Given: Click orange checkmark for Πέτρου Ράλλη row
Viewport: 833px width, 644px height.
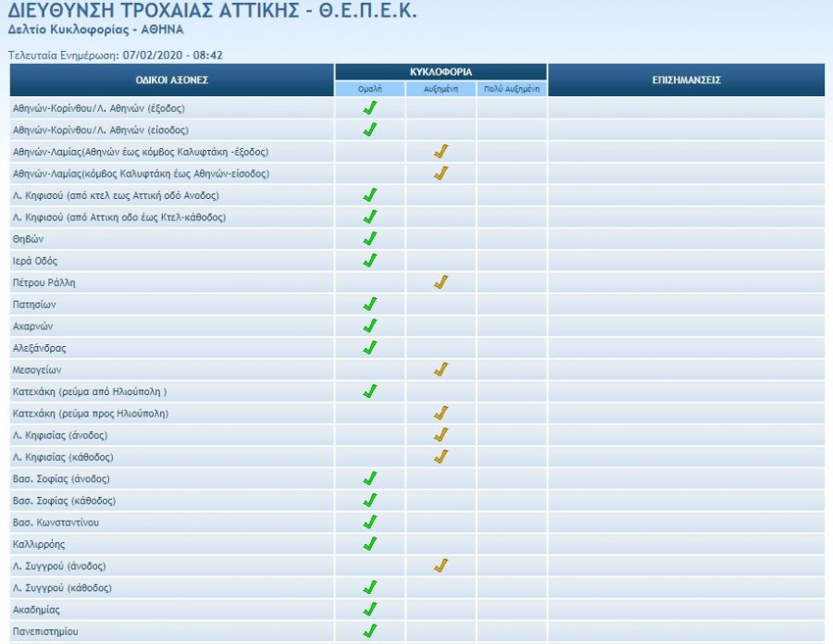Looking at the screenshot, I should (x=441, y=282).
